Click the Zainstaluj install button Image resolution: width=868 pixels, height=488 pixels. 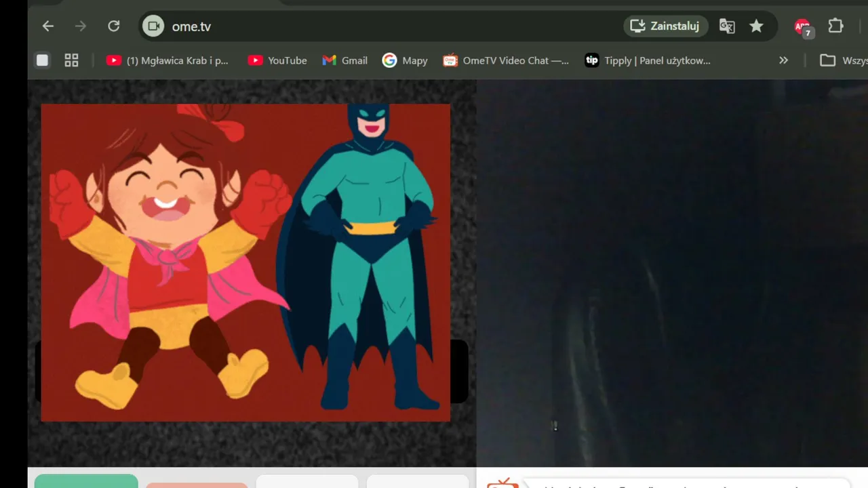666,26
